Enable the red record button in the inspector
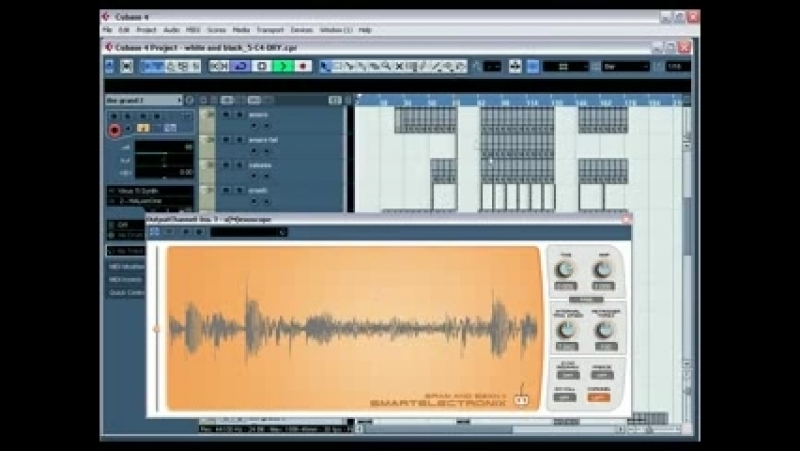 pos(114,131)
